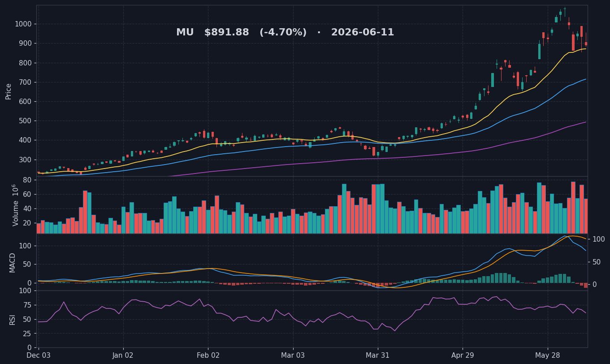This screenshot has width=610, height=364.
Task: Click the 1000 price tick label
Action: (23, 24)
